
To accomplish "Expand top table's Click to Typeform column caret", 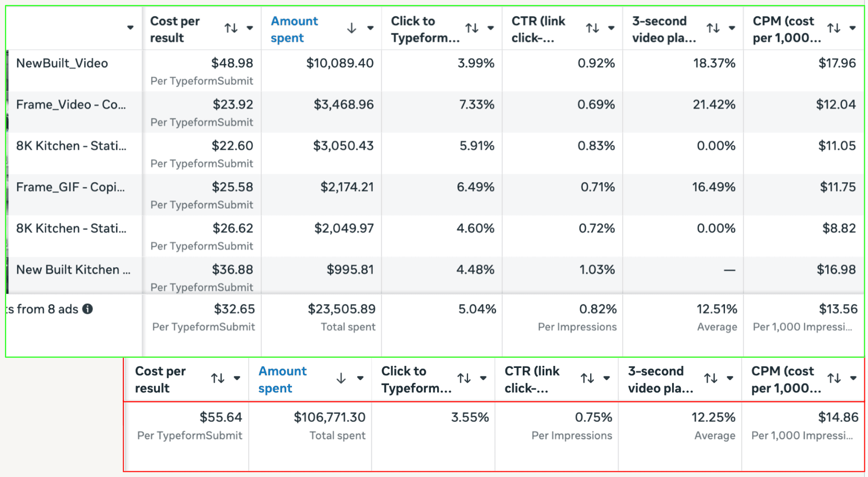I will pyautogui.click(x=490, y=28).
